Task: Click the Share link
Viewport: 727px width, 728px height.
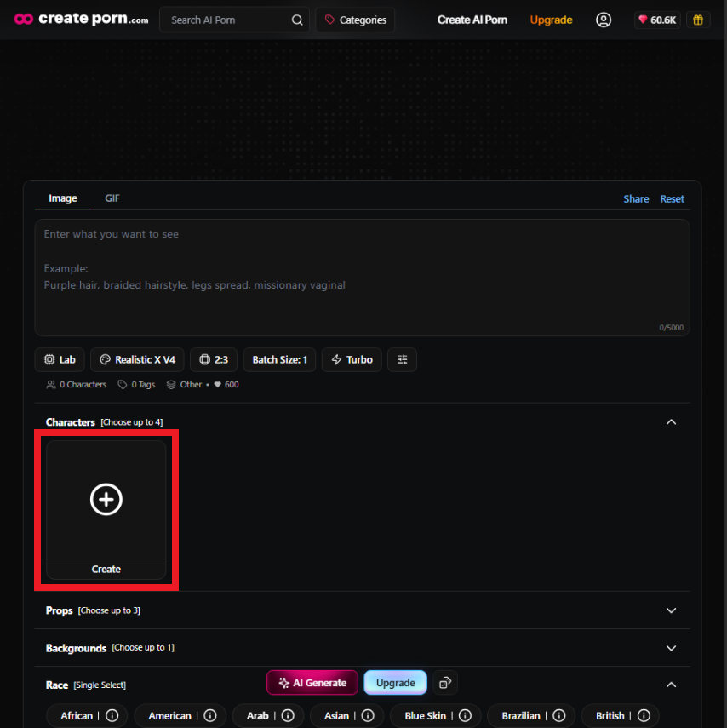Action: pyautogui.click(x=636, y=198)
